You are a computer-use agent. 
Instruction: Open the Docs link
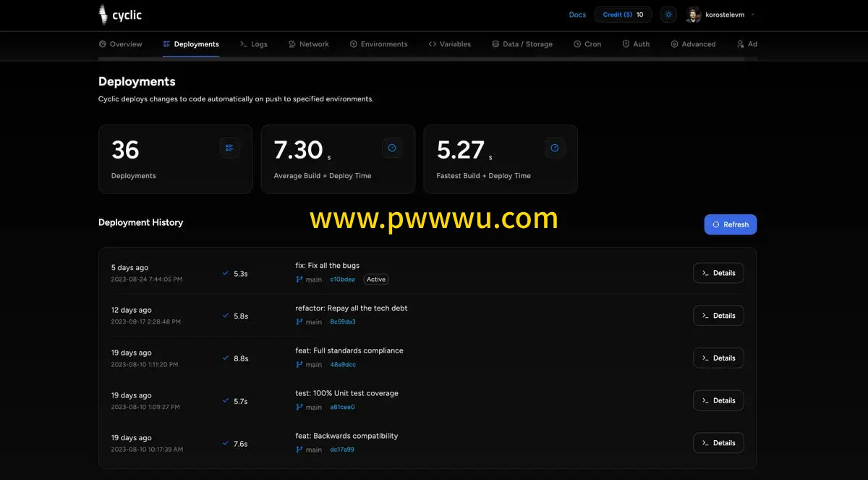tap(577, 14)
